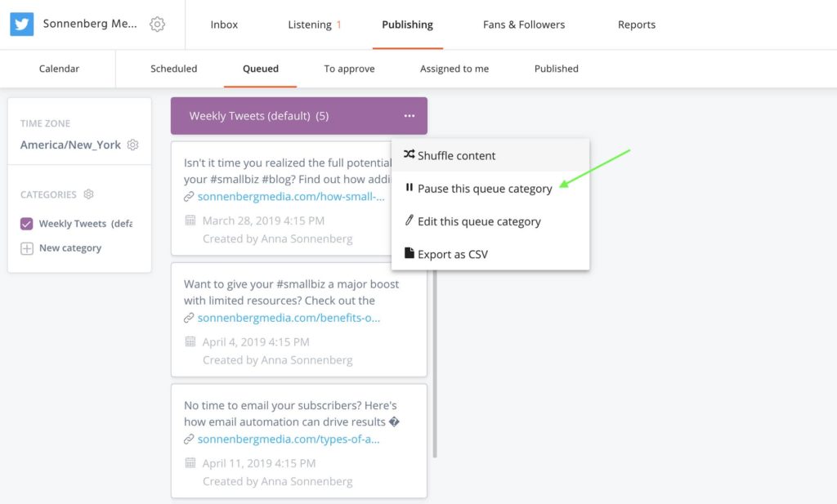Go to the Listening tab
837x504 pixels.
click(310, 25)
